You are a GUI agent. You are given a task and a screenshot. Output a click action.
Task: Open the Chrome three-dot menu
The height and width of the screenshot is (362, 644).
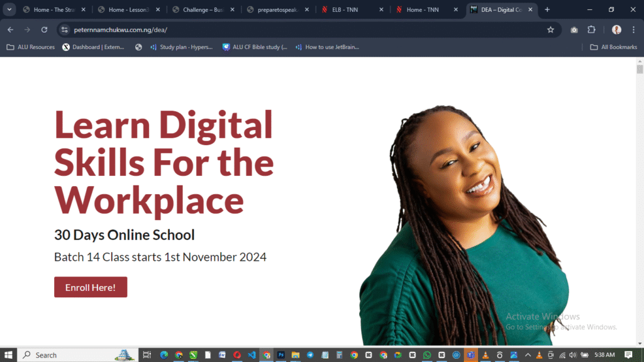coord(633,30)
